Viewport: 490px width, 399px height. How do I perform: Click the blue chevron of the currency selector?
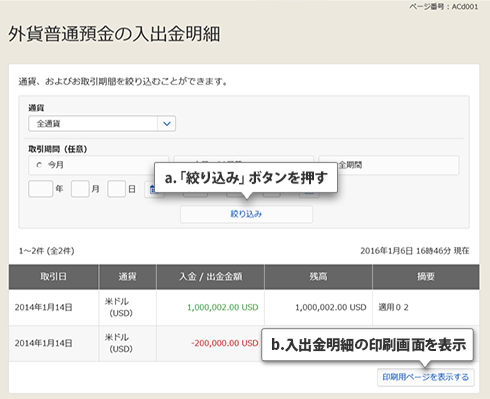pyautogui.click(x=167, y=124)
